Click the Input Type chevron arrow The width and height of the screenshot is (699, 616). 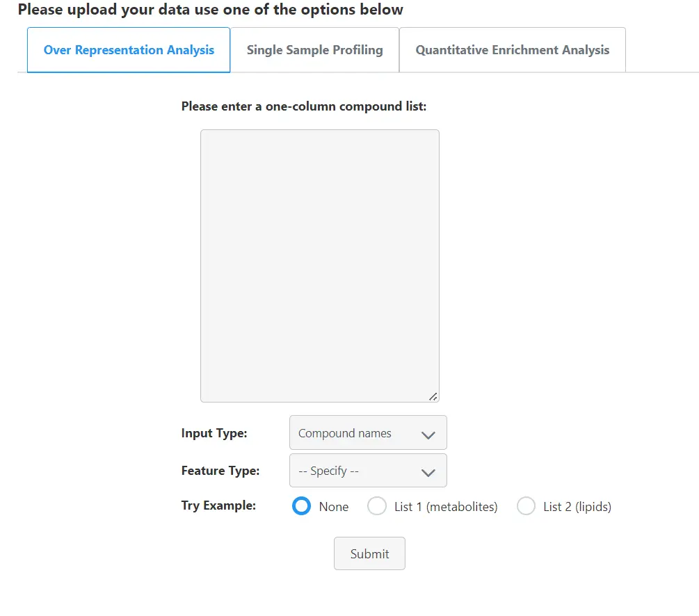coord(428,435)
